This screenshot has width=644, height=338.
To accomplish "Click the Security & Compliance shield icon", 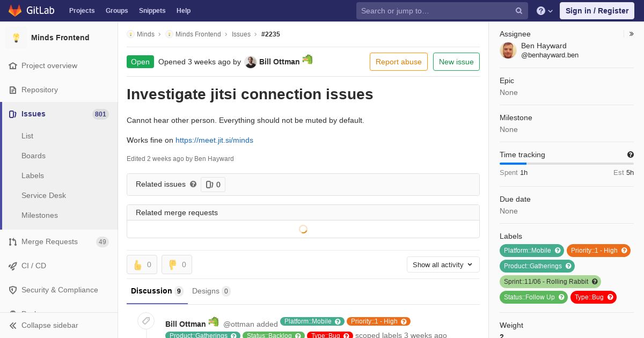I will pos(13,290).
